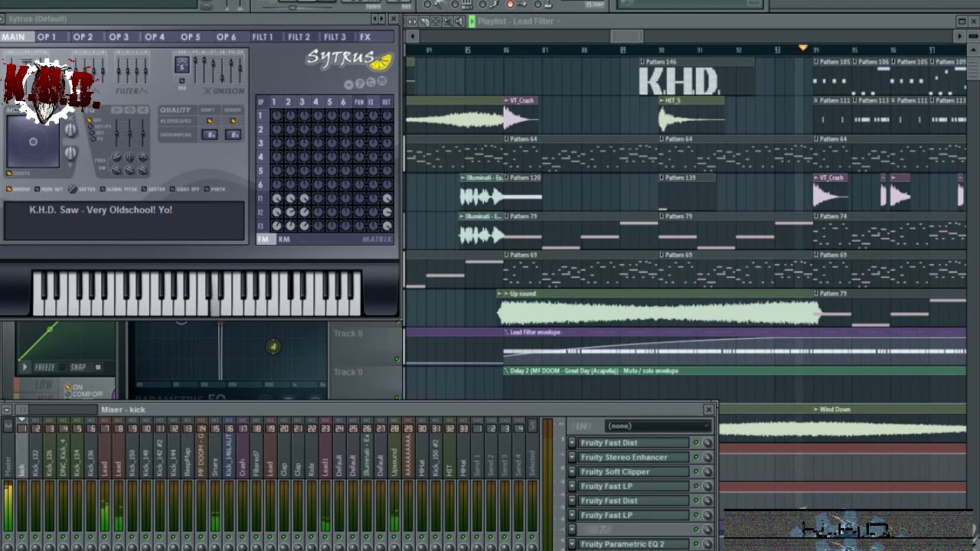
Task: Click the orange playhead marker on timeline
Action: (802, 47)
